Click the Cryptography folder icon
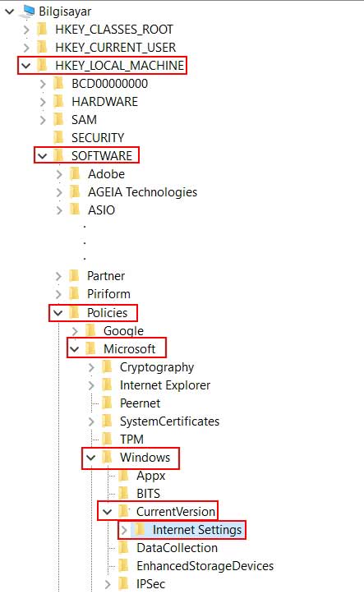 (107, 366)
